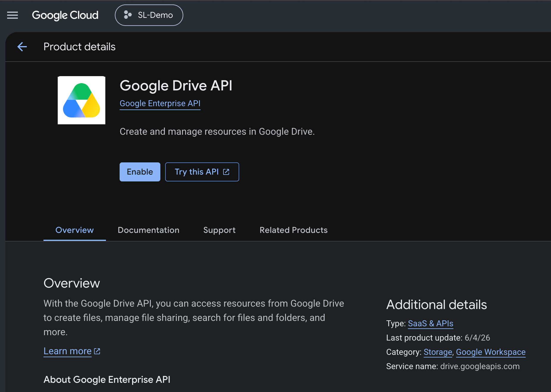Screen dimensions: 551x392
Task: Click the Google Cloud logo
Action: pyautogui.click(x=65, y=15)
